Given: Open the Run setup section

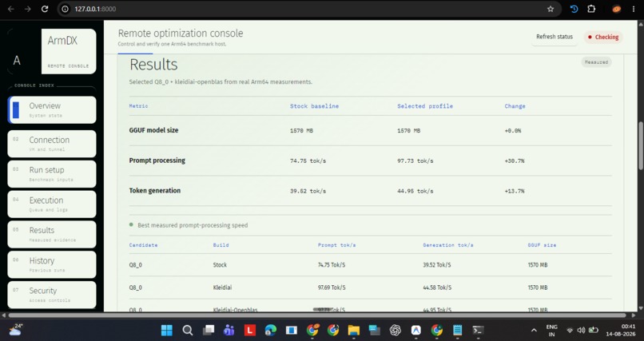Looking at the screenshot, I should pyautogui.click(x=52, y=174).
